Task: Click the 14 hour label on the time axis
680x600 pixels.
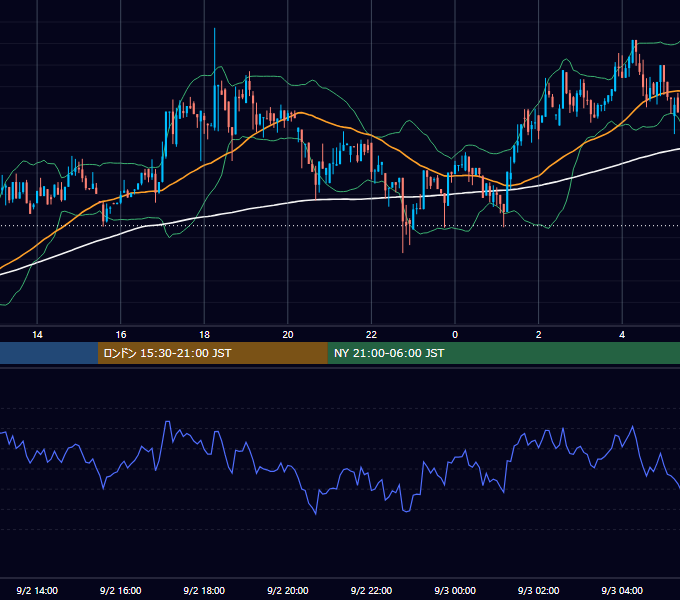Action: click(37, 335)
